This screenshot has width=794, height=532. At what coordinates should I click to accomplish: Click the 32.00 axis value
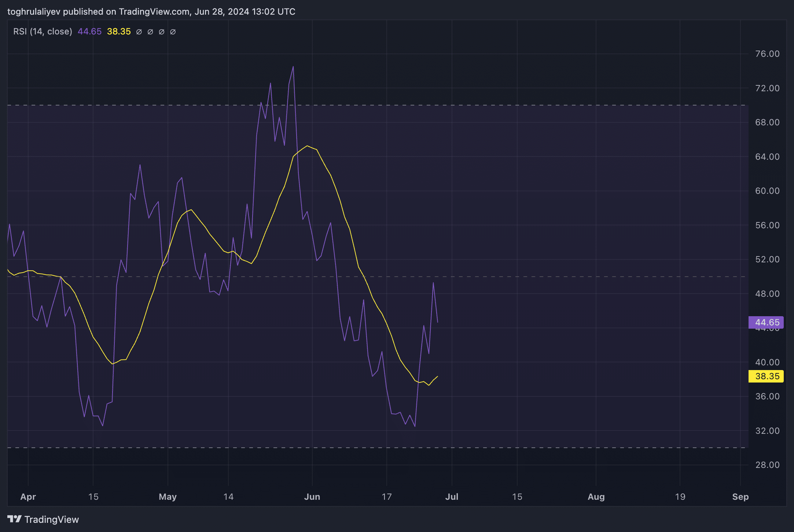coord(767,431)
